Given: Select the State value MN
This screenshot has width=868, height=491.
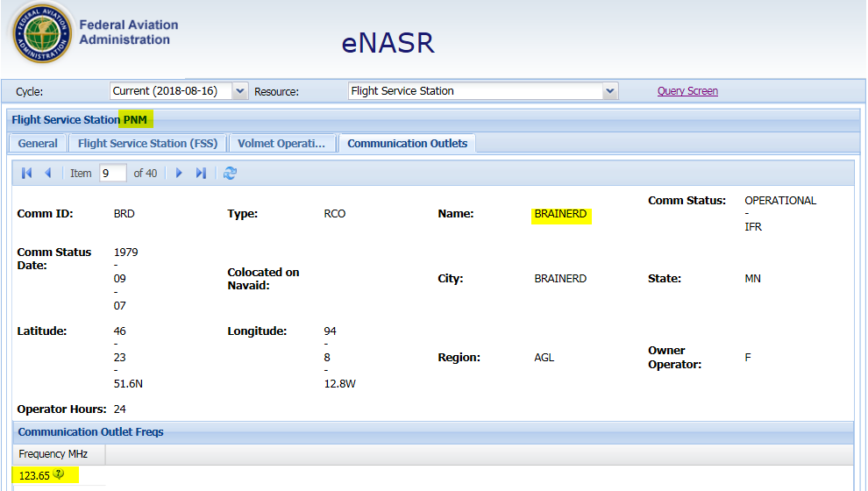Looking at the screenshot, I should point(753,279).
